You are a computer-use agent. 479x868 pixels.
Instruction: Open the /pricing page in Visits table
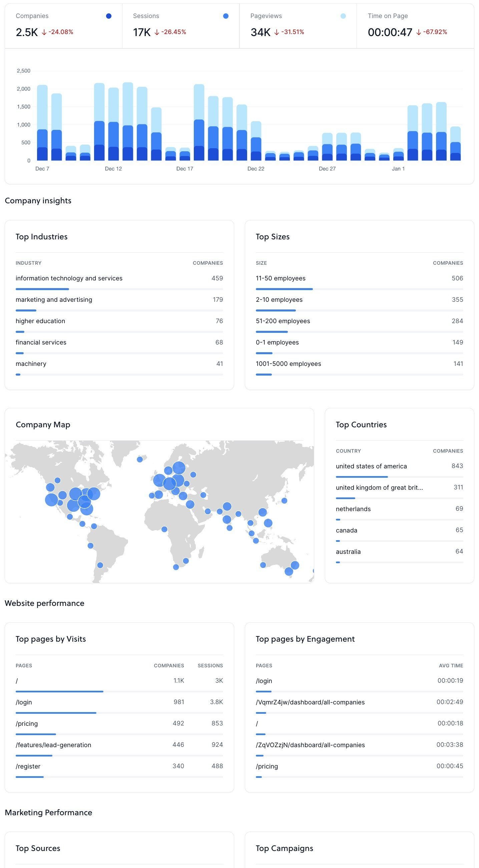point(27,723)
